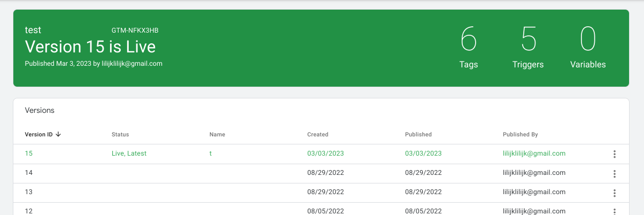Viewport: 644px width, 215px height.
Task: Click published date 08/29/2022 in row 14
Action: [x=423, y=173]
